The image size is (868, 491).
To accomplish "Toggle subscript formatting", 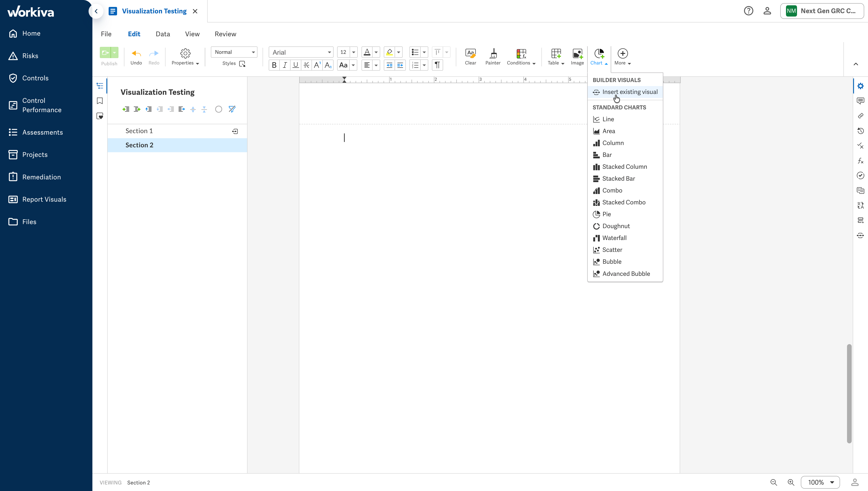I will click(x=328, y=65).
